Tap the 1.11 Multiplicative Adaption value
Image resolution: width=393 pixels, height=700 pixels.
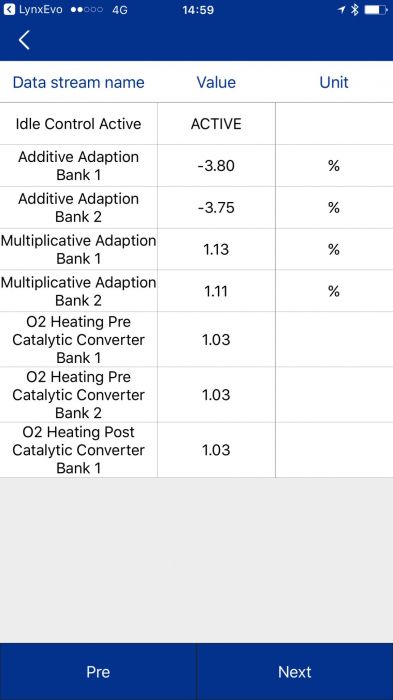[216, 291]
